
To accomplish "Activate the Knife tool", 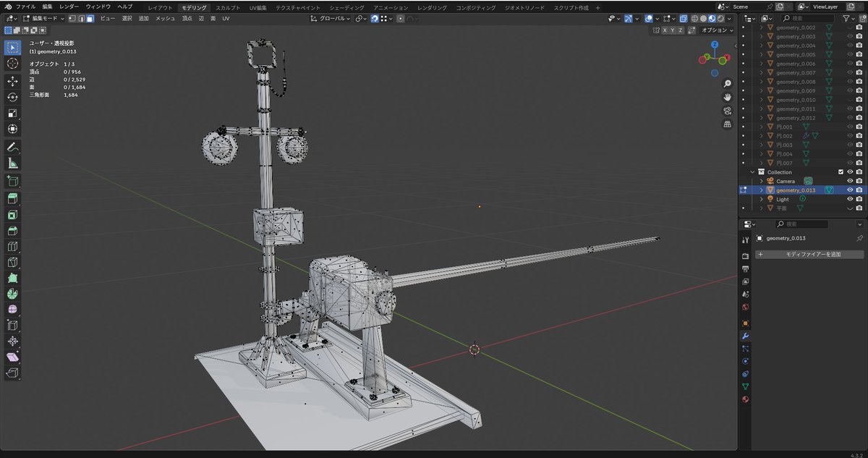I will tap(12, 263).
